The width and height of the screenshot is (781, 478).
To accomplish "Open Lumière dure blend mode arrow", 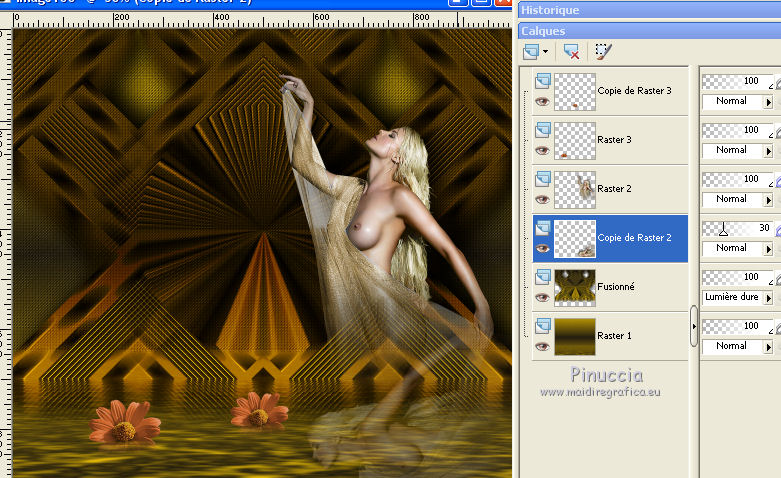I will click(769, 298).
